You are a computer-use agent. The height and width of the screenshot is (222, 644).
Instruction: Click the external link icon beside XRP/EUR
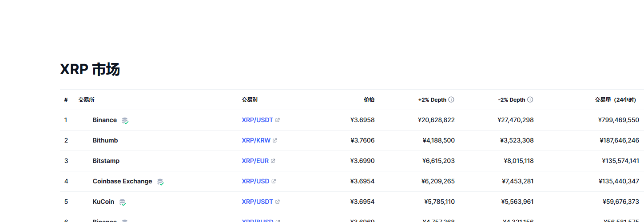pos(273,161)
